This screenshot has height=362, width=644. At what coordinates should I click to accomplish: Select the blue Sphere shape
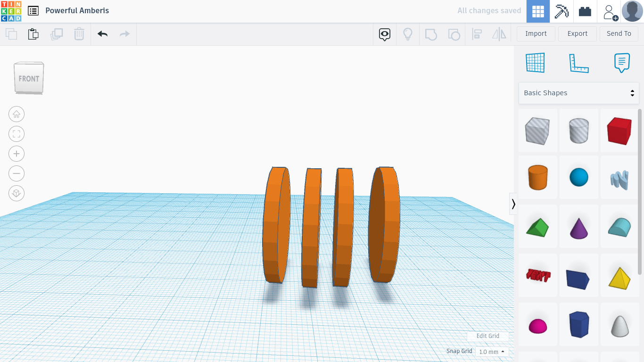pos(579,177)
